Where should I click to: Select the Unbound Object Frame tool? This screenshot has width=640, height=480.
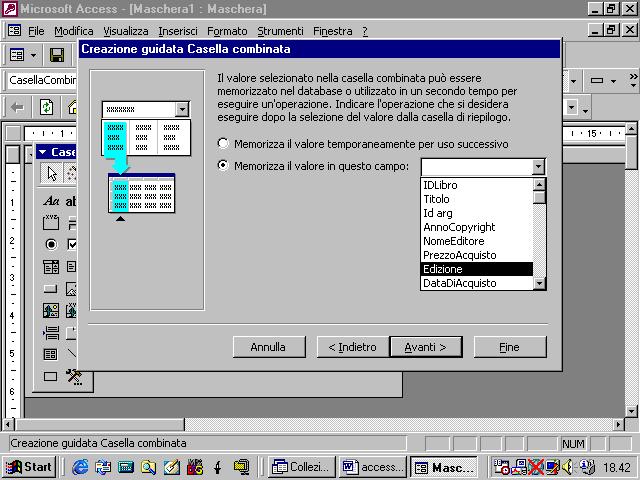tap(51, 311)
